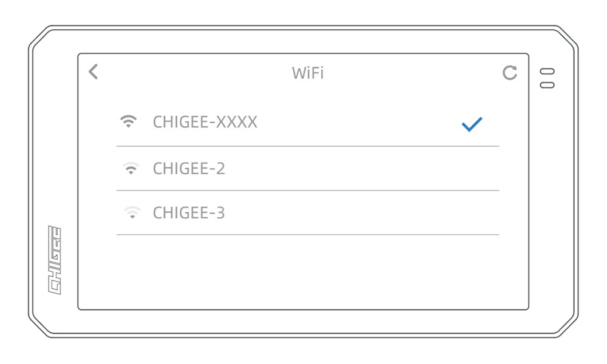Click blank space right of CHIGEE-2 name
The height and width of the screenshot is (364, 607).
[364, 169]
